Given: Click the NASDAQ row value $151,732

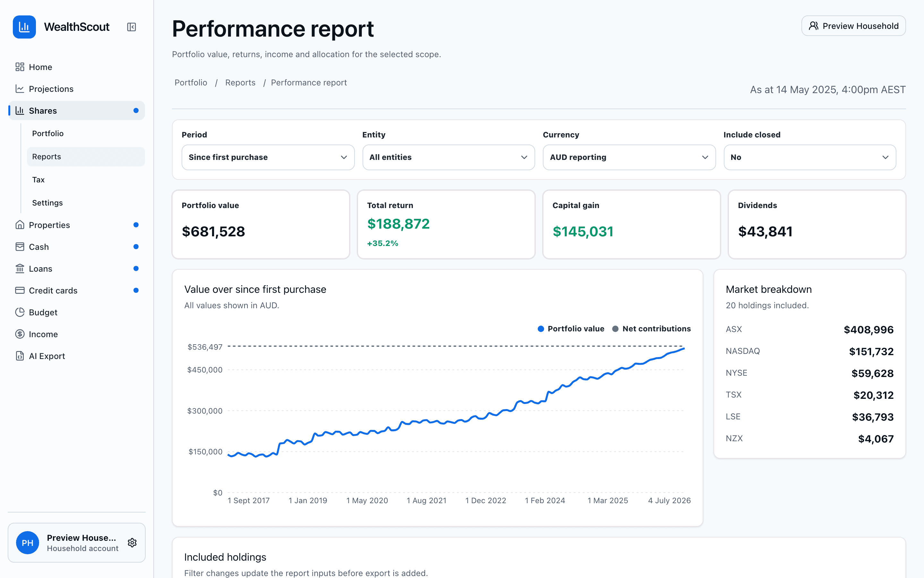Looking at the screenshot, I should pos(871,351).
